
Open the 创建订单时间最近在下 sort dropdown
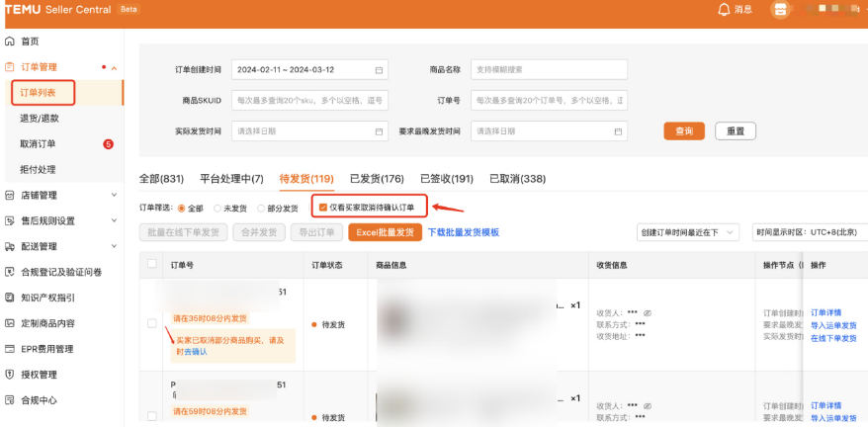(688, 232)
